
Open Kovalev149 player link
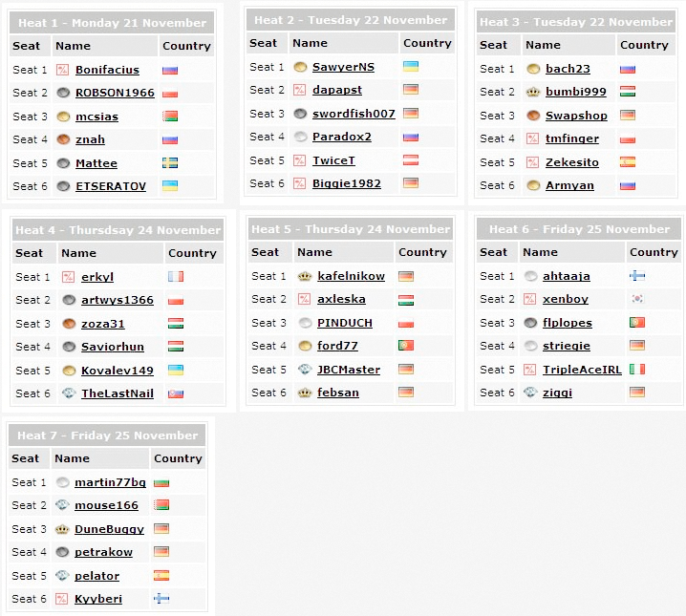118,371
